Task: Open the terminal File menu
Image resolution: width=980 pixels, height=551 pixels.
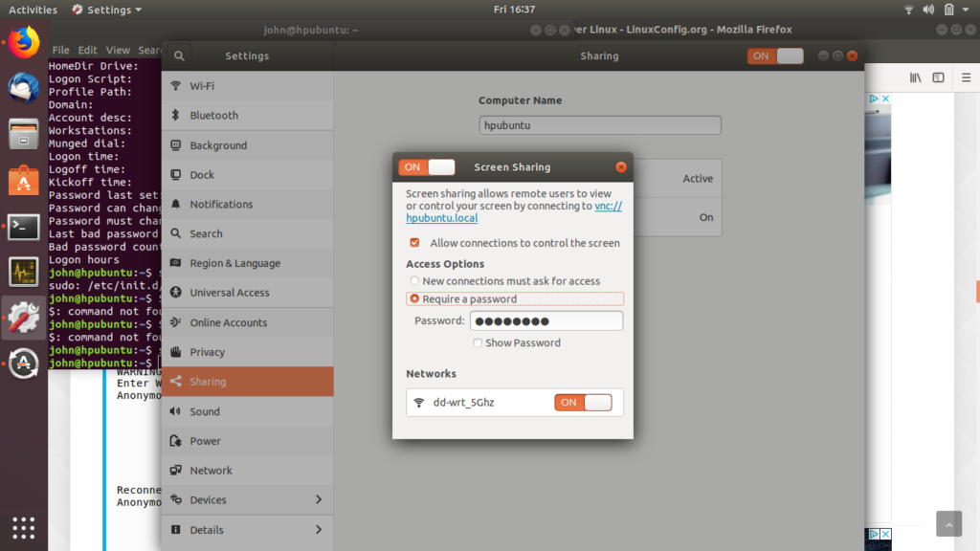Action: [x=60, y=49]
